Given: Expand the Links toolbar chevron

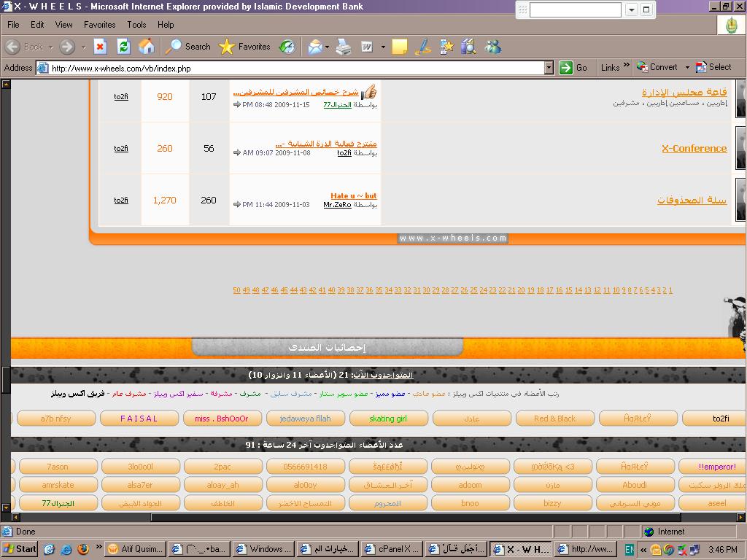Looking at the screenshot, I should [x=626, y=66].
